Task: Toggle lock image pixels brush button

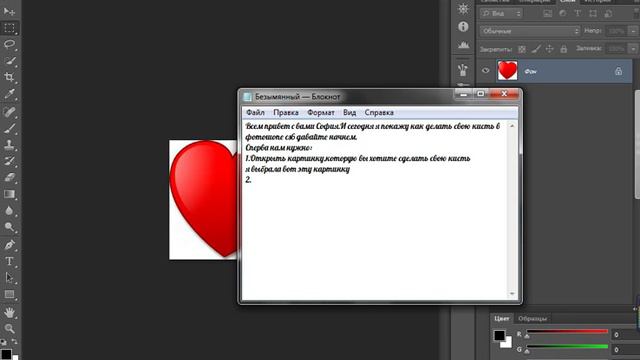Action: tap(536, 49)
